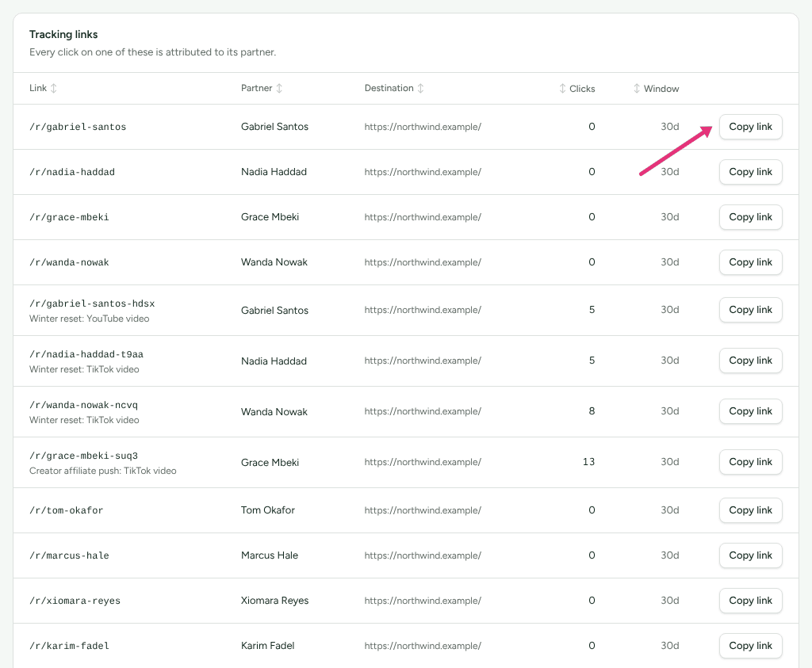The width and height of the screenshot is (812, 668).
Task: Click 'Creator affiliate push: TikTok video' note
Action: click(x=103, y=471)
